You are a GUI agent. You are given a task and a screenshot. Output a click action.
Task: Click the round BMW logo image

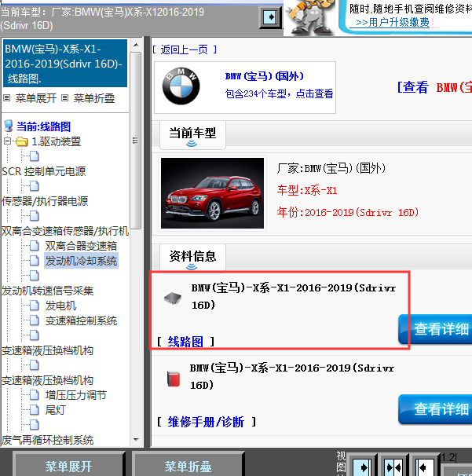coord(181,86)
